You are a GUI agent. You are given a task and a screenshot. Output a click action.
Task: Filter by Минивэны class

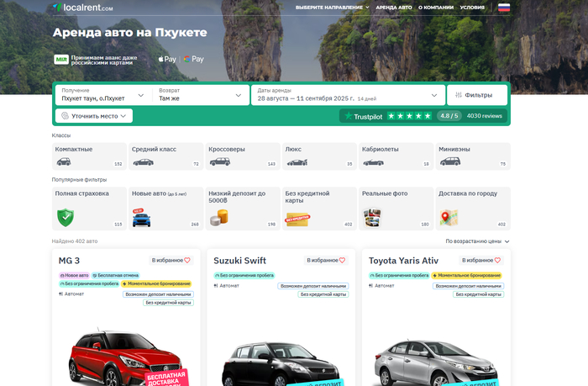click(x=473, y=156)
